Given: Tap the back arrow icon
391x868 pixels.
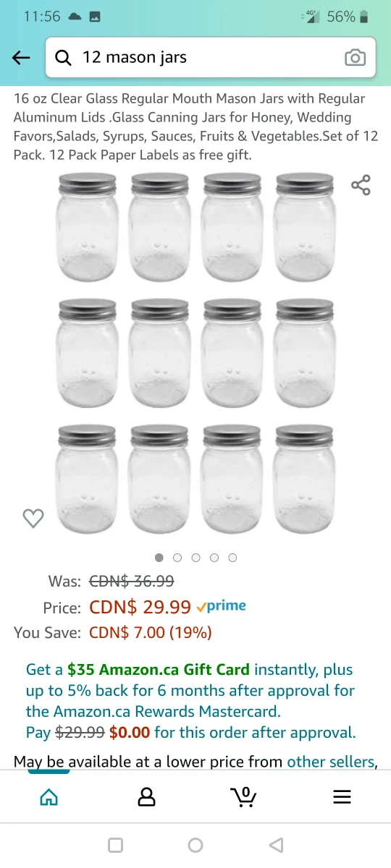Looking at the screenshot, I should click(21, 58).
